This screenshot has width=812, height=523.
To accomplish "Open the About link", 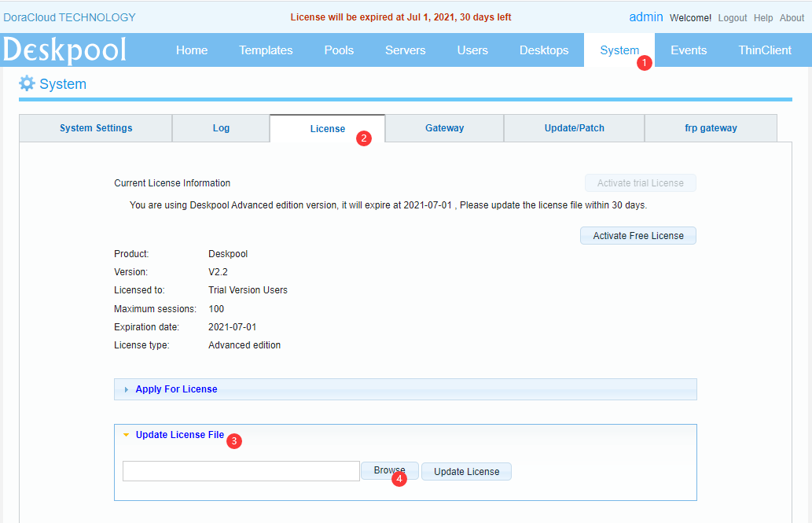I will [792, 17].
